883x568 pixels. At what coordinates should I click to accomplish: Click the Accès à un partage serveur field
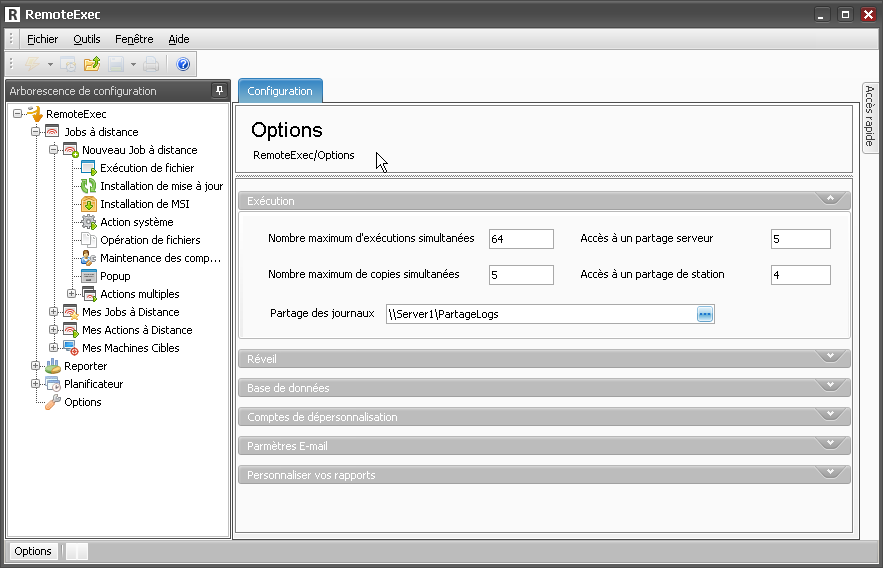pos(801,239)
